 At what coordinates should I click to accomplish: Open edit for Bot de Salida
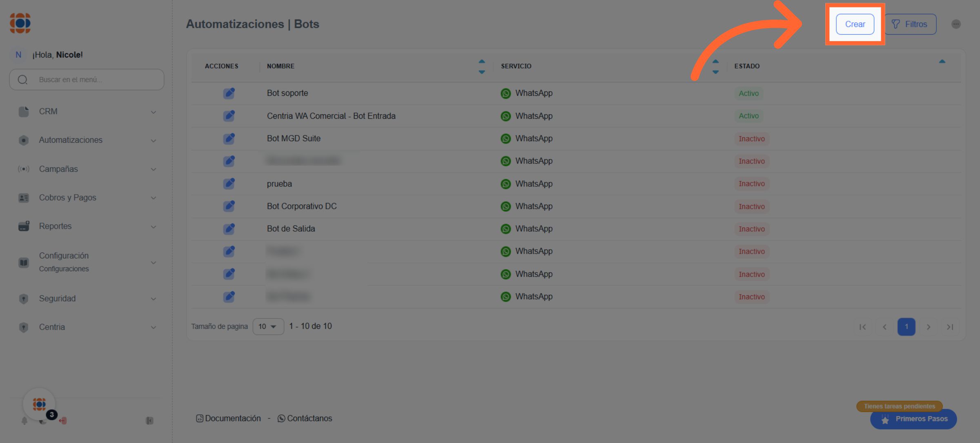coord(229,229)
